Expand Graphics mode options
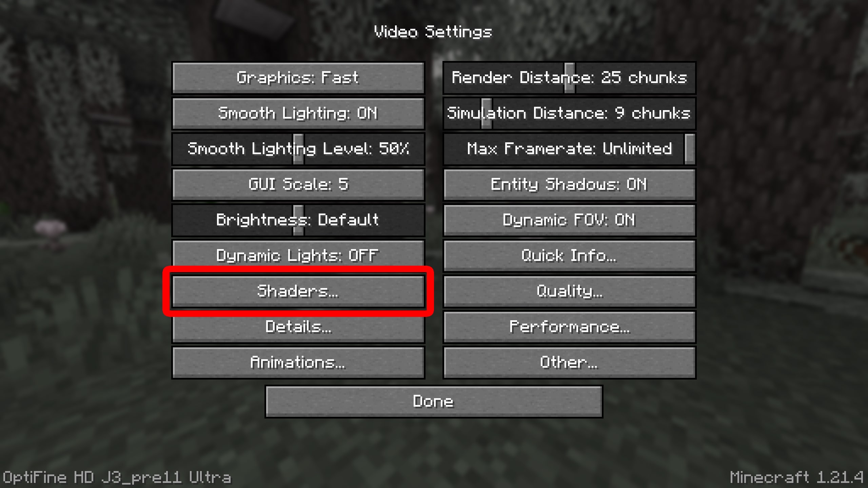 (x=297, y=77)
